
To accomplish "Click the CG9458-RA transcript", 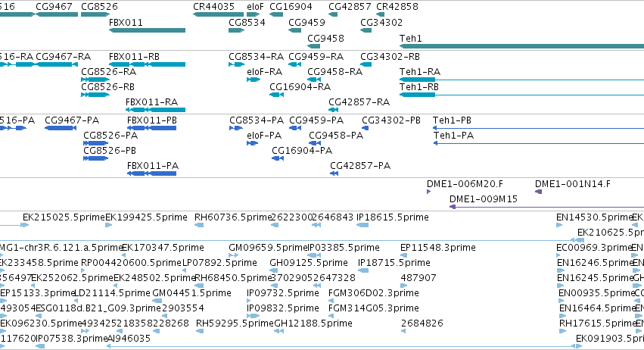I will pos(314,80).
